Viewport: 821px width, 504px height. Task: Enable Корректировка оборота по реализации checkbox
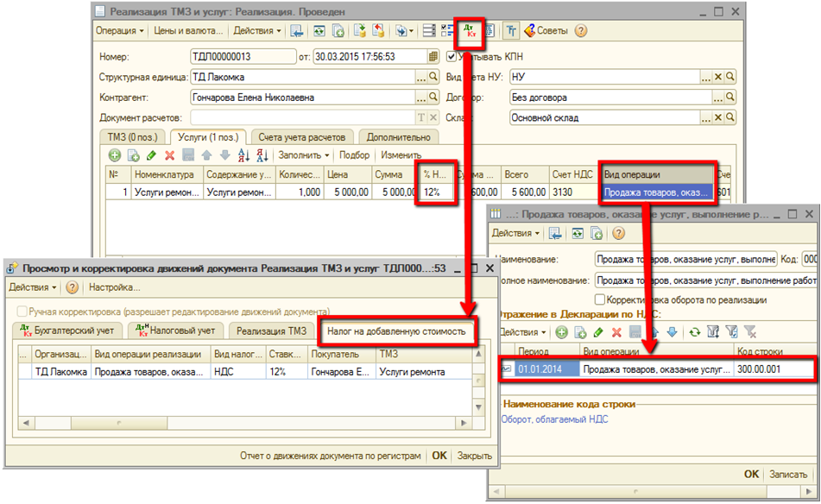pyautogui.click(x=601, y=300)
